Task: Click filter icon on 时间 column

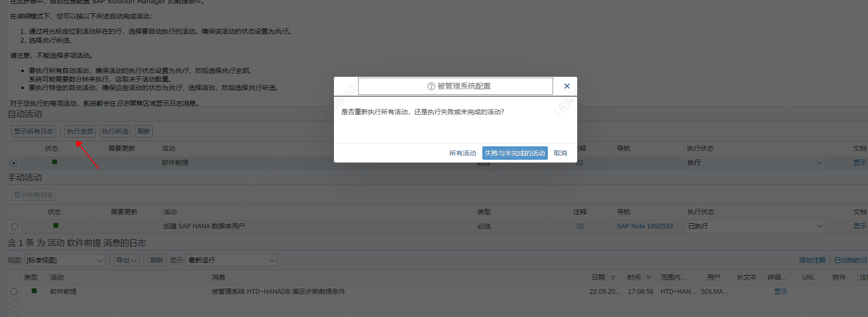Action: [x=648, y=278]
